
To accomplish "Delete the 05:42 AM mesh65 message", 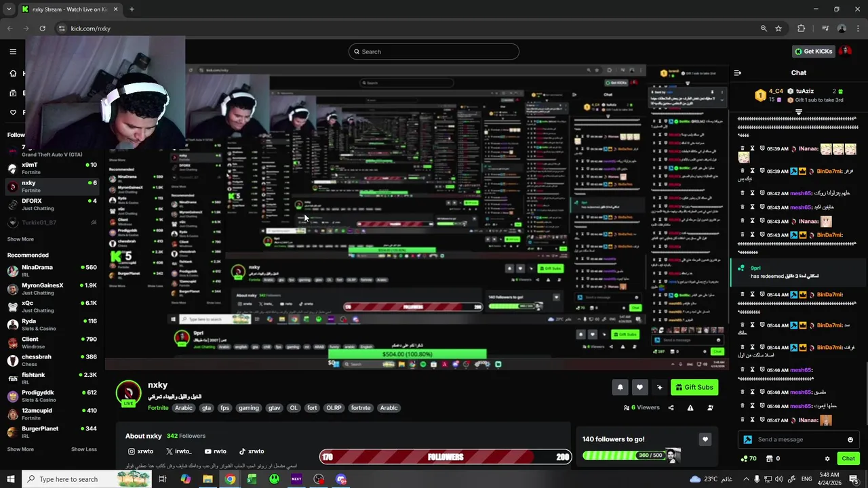I will (743, 193).
